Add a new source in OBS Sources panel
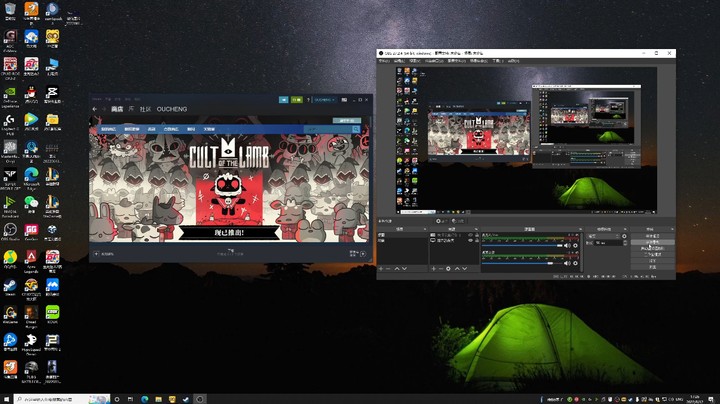The width and height of the screenshot is (720, 404). (433, 269)
